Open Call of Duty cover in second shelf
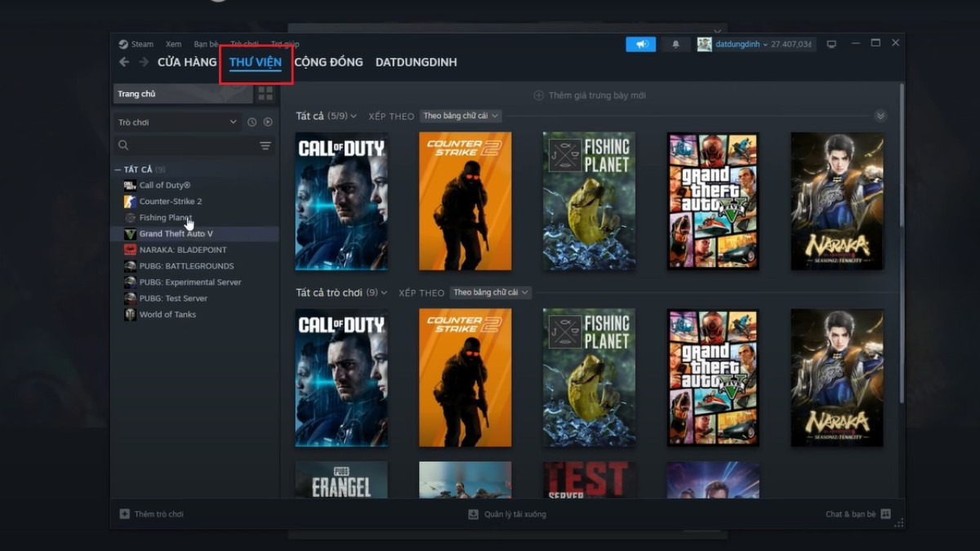Image resolution: width=980 pixels, height=551 pixels. (x=341, y=378)
